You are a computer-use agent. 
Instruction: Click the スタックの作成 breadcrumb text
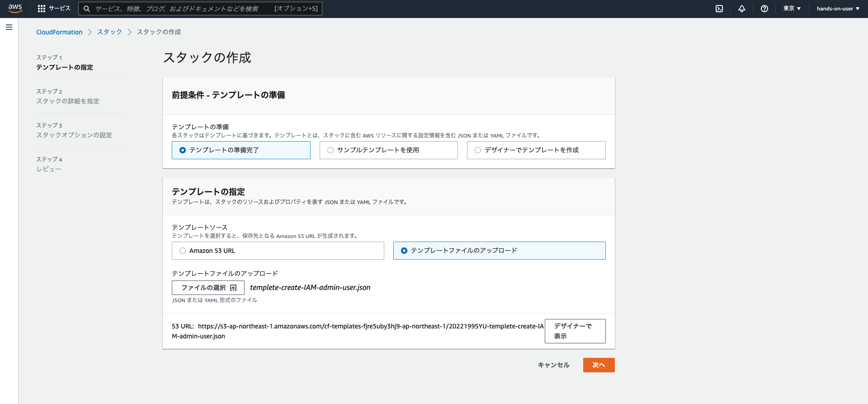point(159,32)
